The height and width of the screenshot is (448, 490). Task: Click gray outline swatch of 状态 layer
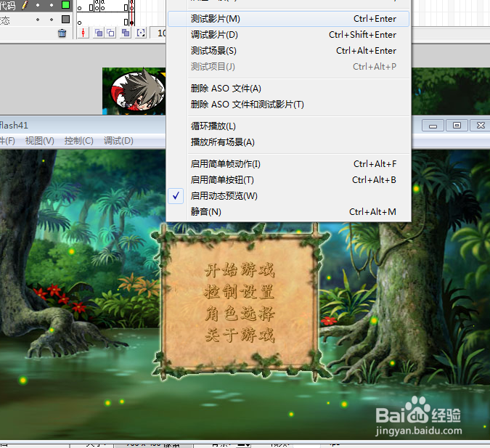65,19
